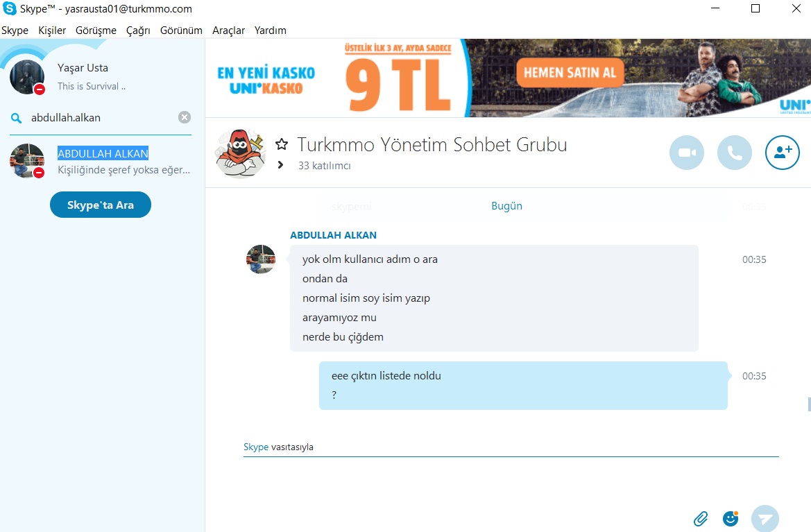Select the ABDULLAH ALKAN search result

[x=101, y=161]
